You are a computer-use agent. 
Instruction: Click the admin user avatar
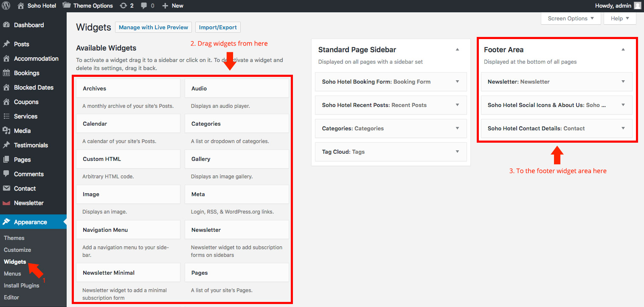pos(637,6)
